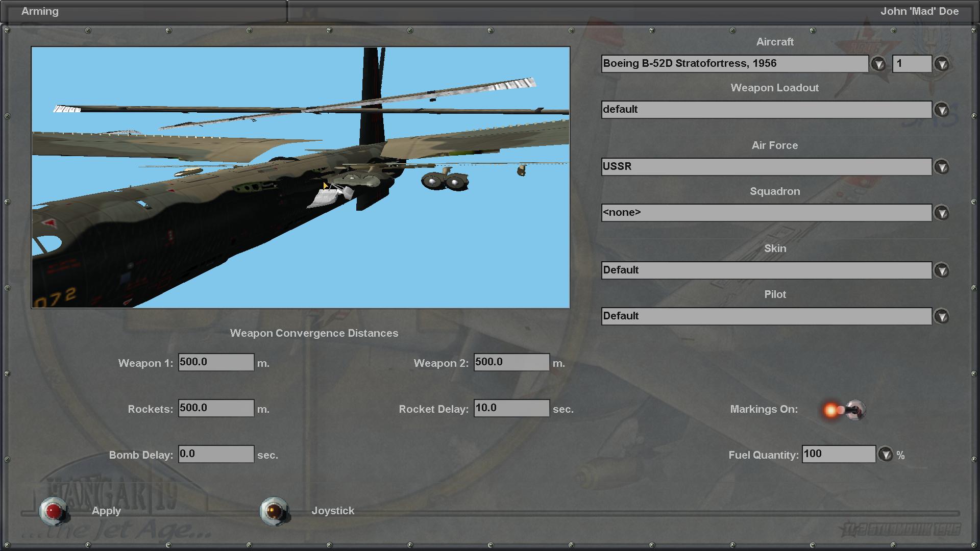This screenshot has height=551, width=980.
Task: Click the Bomb Delay input field
Action: [x=216, y=454]
